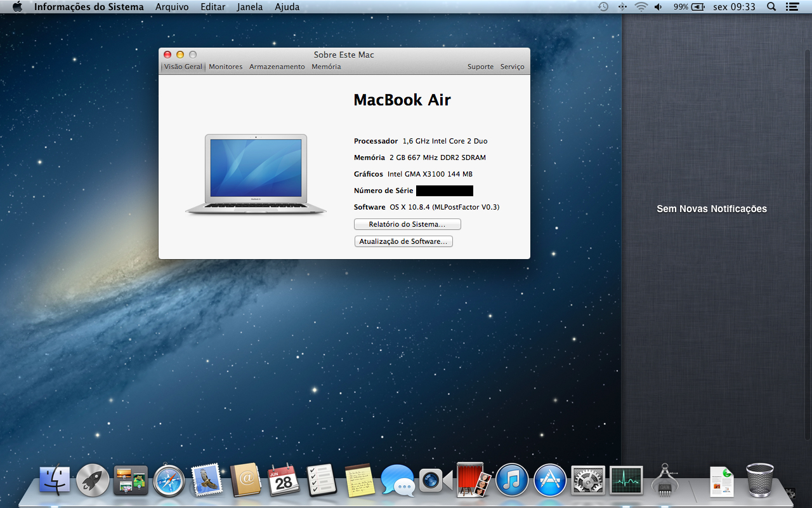Image resolution: width=812 pixels, height=508 pixels.
Task: Open Calendar icon showing 28
Action: coord(284,481)
